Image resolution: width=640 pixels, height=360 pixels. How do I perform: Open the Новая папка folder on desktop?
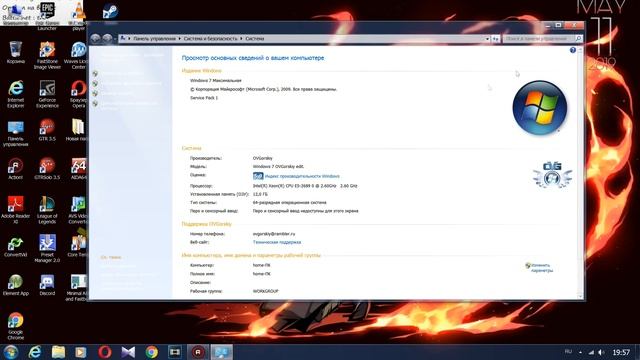(78, 130)
